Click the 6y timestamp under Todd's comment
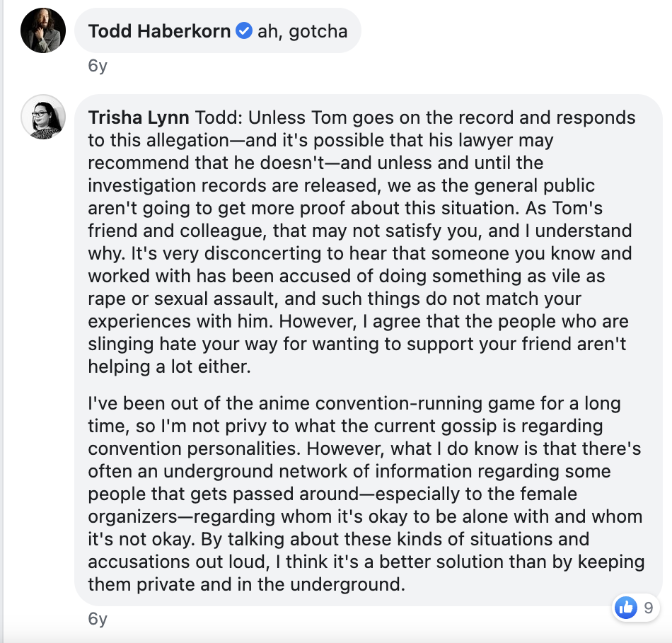Image resolution: width=672 pixels, height=643 pixels. [98, 66]
